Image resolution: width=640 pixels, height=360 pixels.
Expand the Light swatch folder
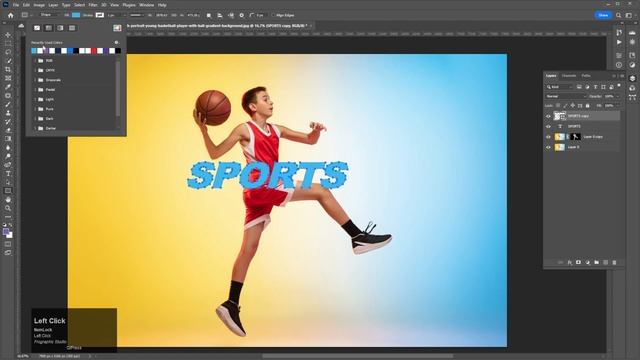tap(35, 99)
